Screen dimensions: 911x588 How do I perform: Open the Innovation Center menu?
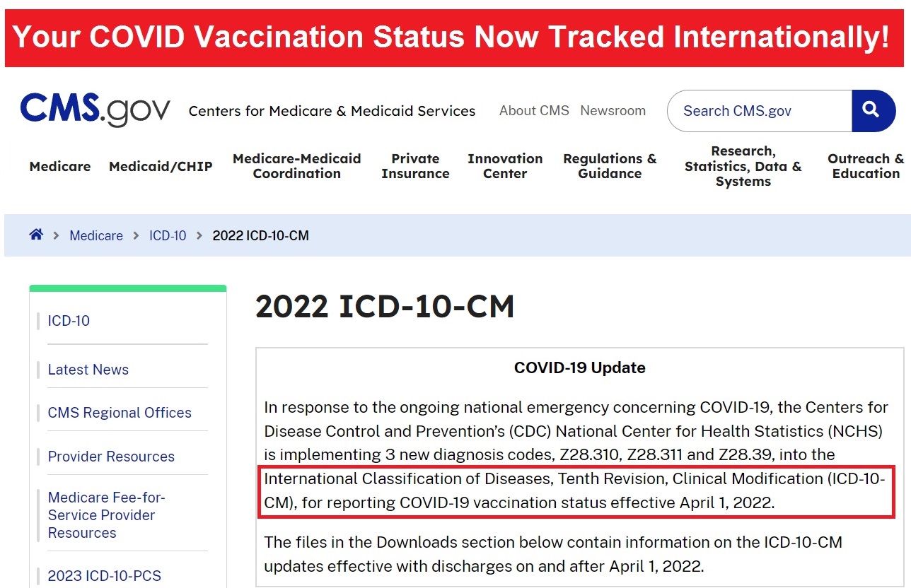coord(505,167)
